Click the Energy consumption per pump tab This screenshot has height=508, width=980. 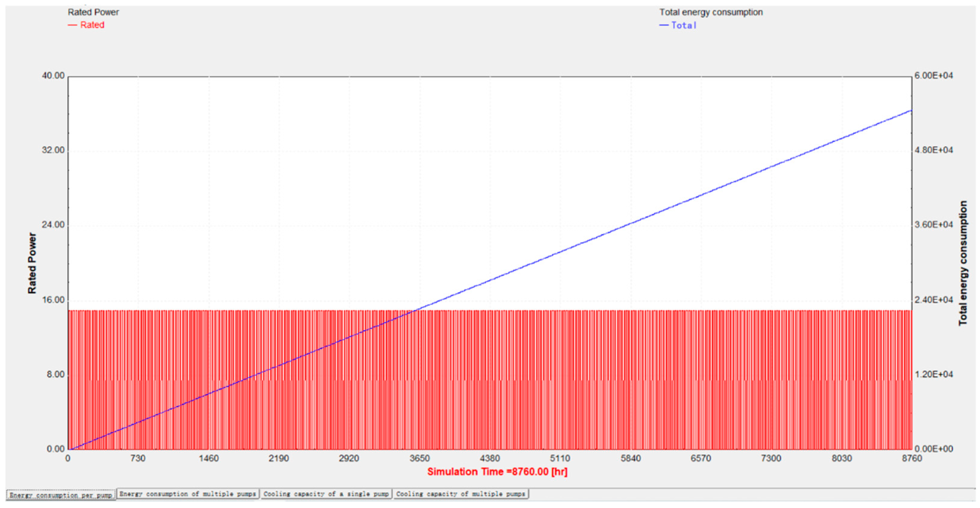pyautogui.click(x=61, y=495)
